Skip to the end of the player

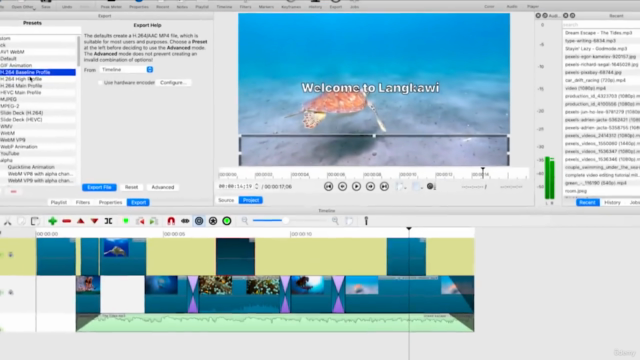pyautogui.click(x=384, y=187)
